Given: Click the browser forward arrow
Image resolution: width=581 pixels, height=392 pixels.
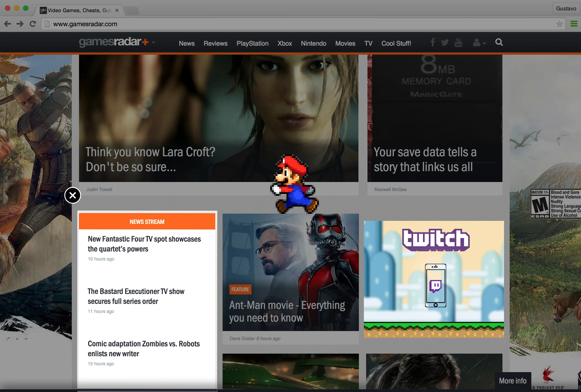Looking at the screenshot, I should click(20, 24).
